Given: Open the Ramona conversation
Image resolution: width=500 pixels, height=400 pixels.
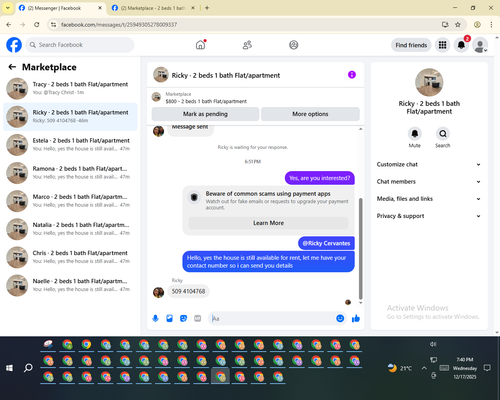Looking at the screenshot, I should [70, 173].
